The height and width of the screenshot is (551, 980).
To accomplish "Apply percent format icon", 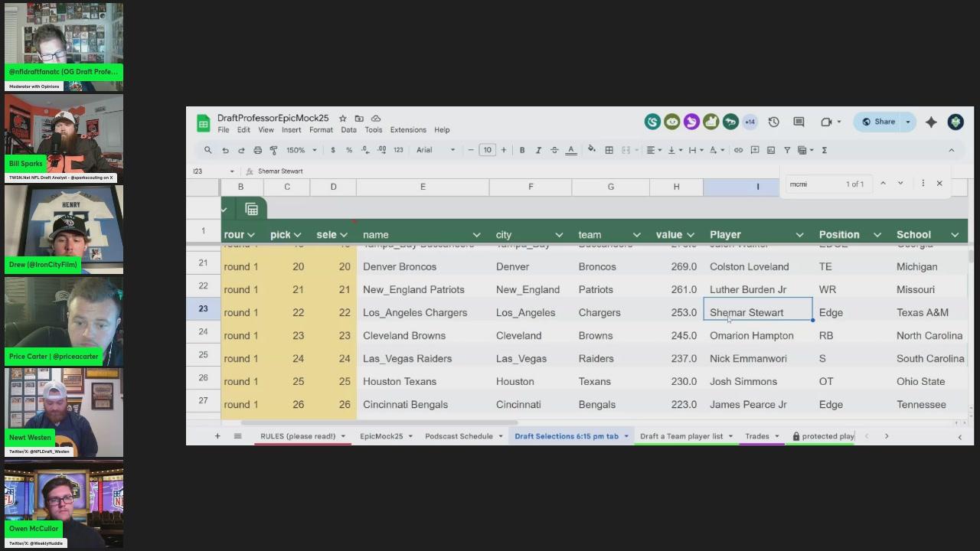I will point(349,150).
